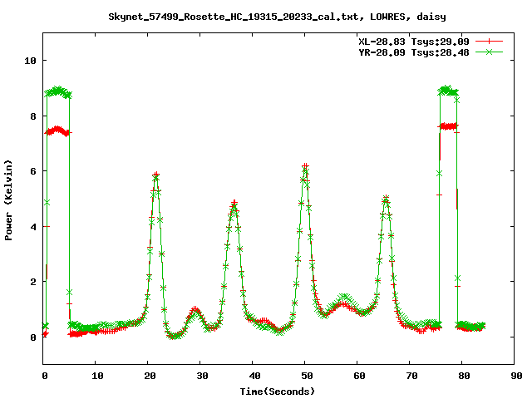Click the XL-28.83 Tsys:29.09 legend label
The height and width of the screenshot is (399, 532).
coord(414,42)
